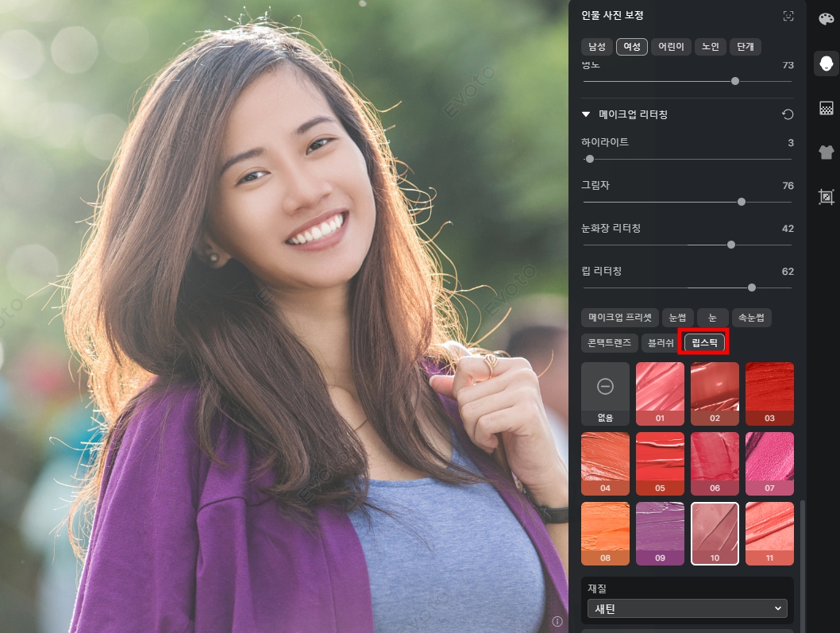Click the panel's vertical scrollbar
This screenshot has width=840, height=633.
[802, 565]
